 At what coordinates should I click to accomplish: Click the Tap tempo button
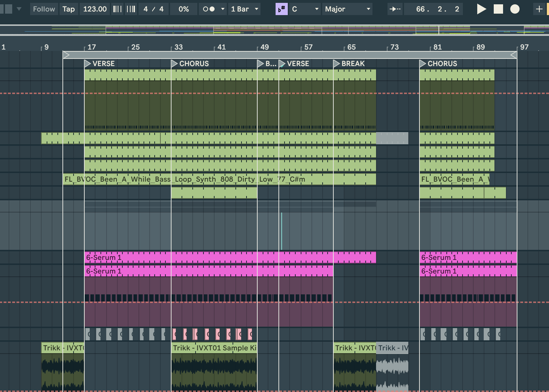coord(69,9)
